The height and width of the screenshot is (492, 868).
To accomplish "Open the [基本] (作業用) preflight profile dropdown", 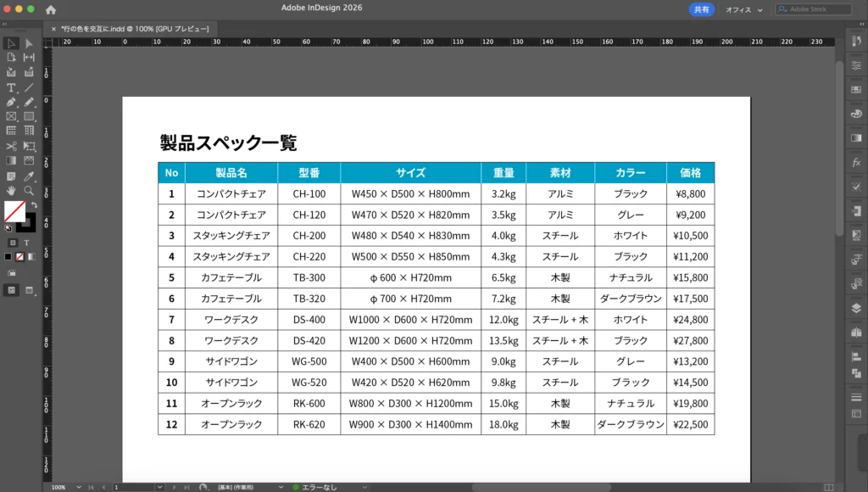I will click(x=249, y=488).
